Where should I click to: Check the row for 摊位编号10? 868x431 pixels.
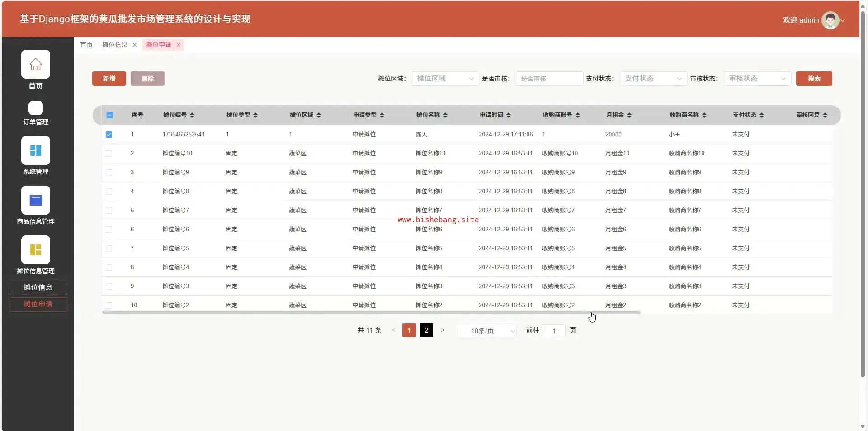coord(109,154)
